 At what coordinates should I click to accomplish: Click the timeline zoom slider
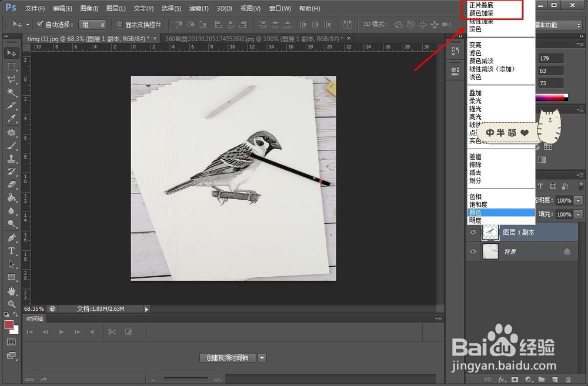186,378
